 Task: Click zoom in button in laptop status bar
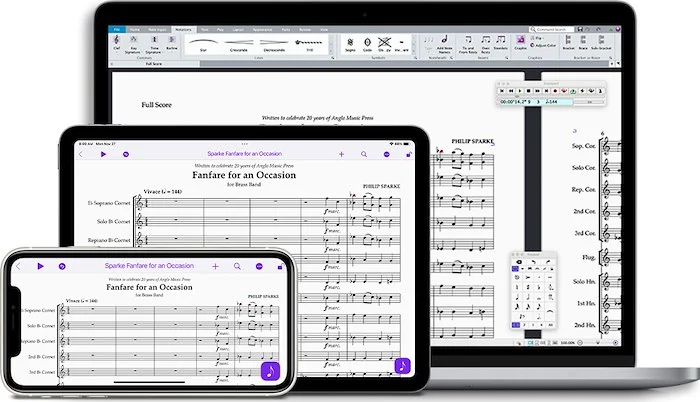tap(615, 343)
